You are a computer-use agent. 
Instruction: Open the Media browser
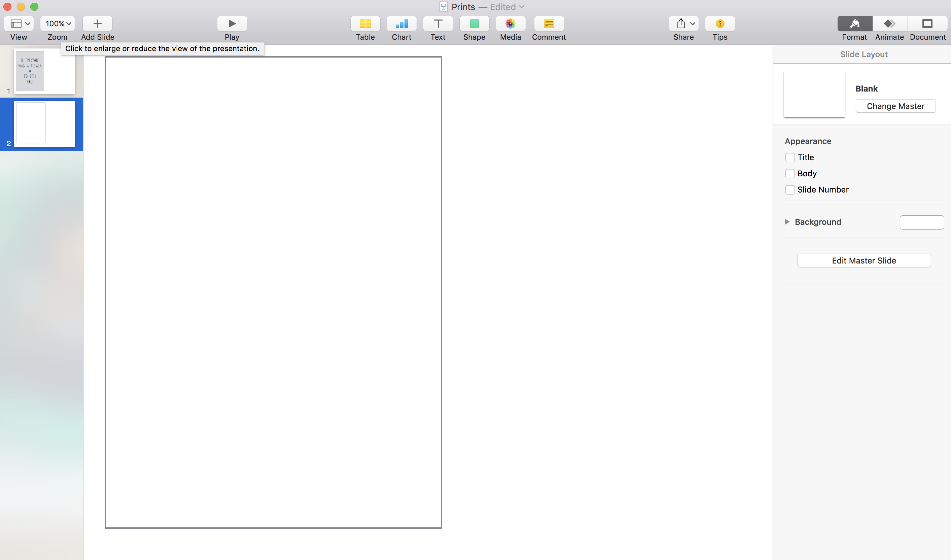click(x=510, y=24)
